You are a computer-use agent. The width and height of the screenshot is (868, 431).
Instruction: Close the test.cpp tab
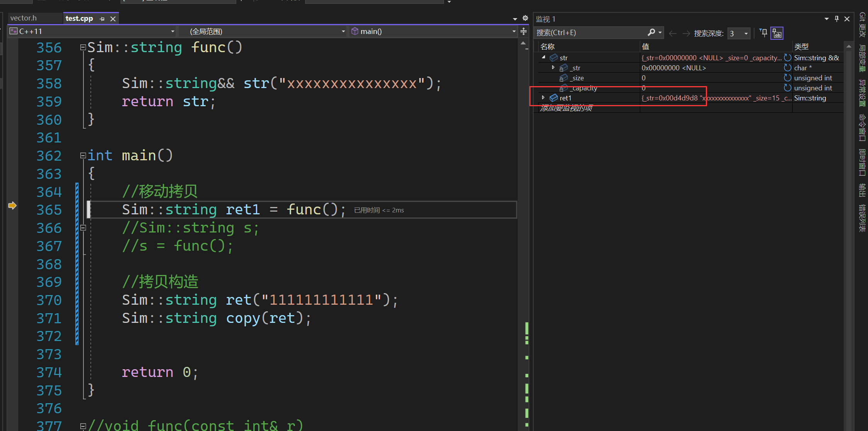tap(113, 19)
